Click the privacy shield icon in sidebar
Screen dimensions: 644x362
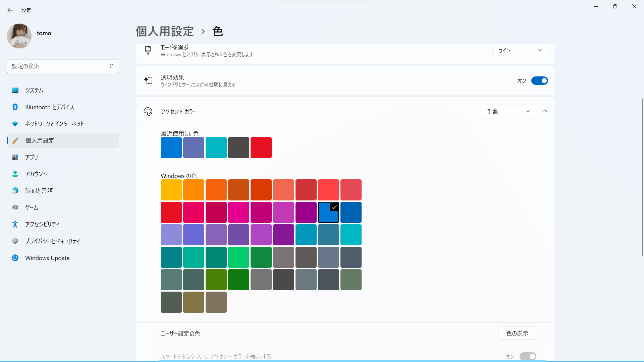[x=15, y=241]
